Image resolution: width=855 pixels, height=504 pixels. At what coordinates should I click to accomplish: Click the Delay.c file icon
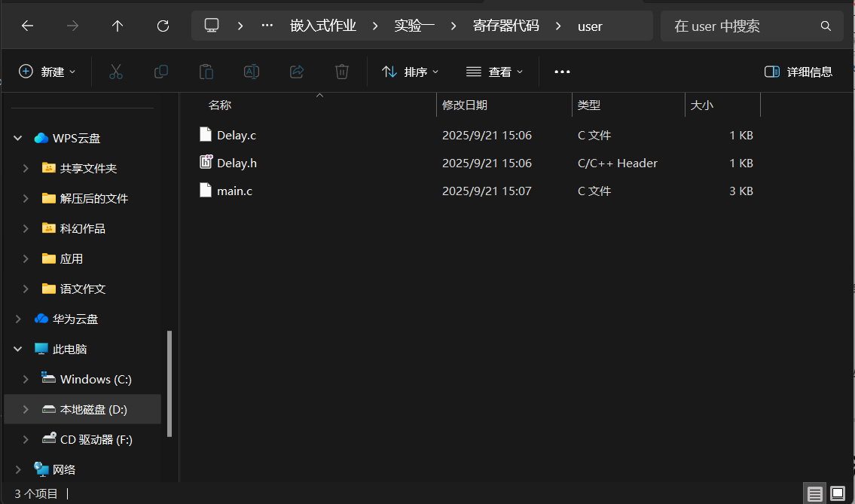coord(206,134)
